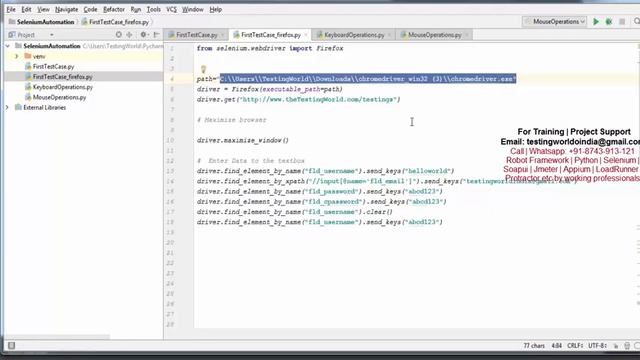Click the collapse all icon in Project panel

(x=129, y=35)
